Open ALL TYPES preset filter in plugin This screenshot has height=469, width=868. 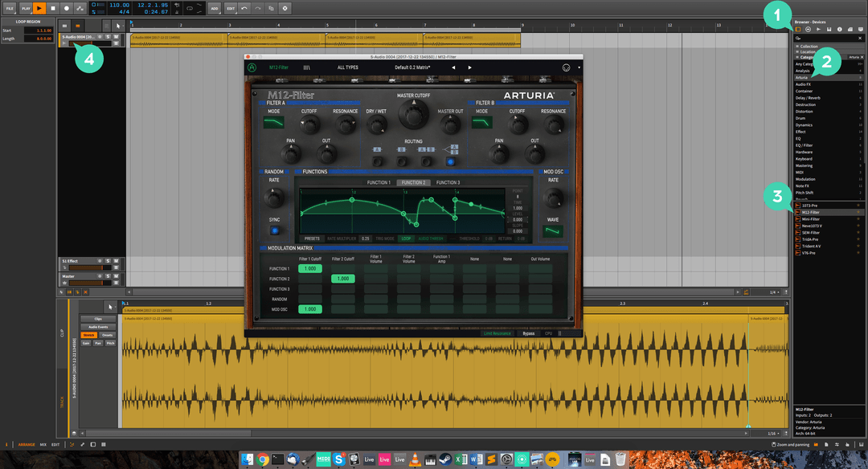pyautogui.click(x=348, y=67)
